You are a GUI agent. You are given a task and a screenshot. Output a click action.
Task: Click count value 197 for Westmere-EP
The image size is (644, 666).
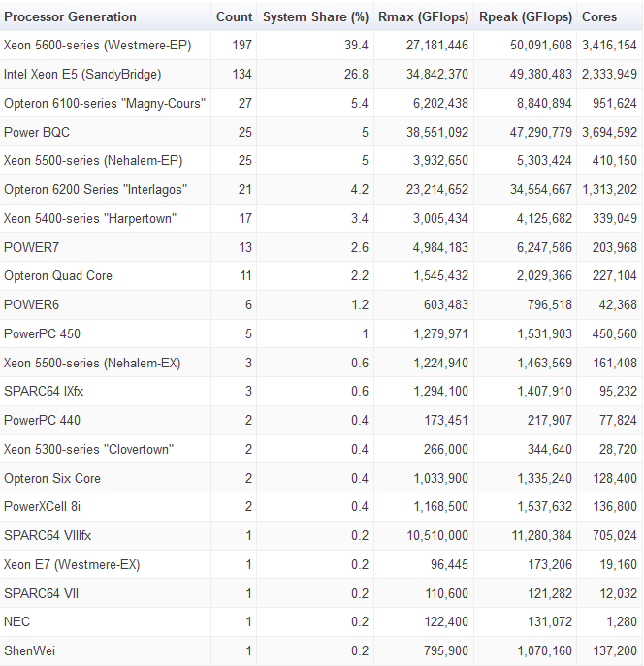pos(242,45)
